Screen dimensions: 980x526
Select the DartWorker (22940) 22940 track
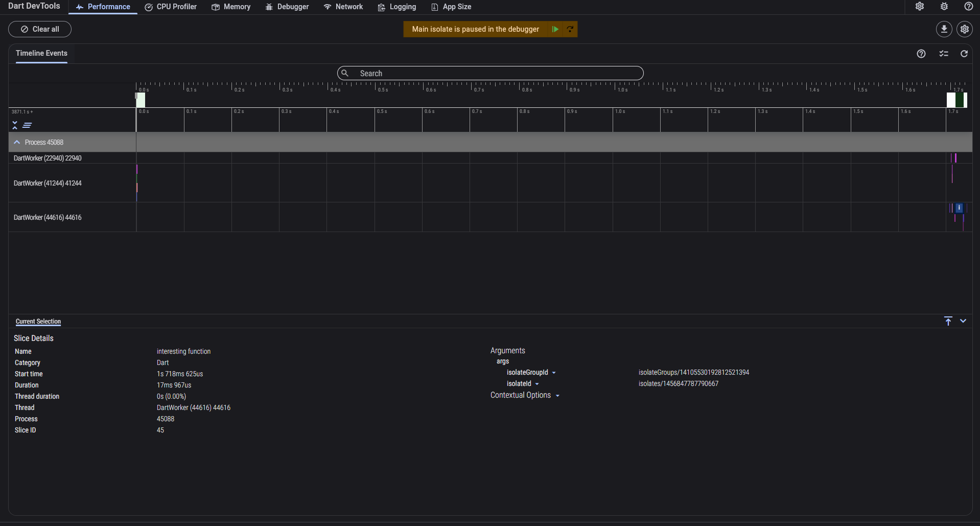[48, 158]
